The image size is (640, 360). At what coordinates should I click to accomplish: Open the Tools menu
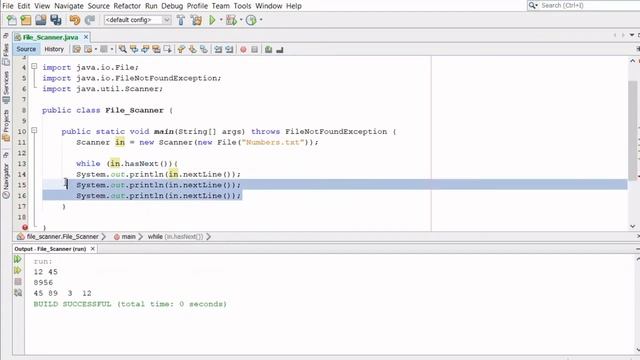pyautogui.click(x=242, y=6)
